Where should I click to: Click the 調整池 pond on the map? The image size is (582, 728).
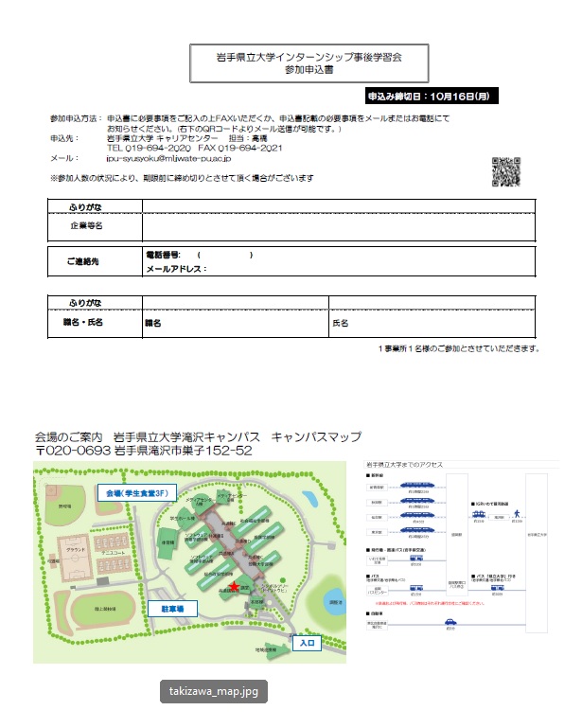(x=335, y=602)
